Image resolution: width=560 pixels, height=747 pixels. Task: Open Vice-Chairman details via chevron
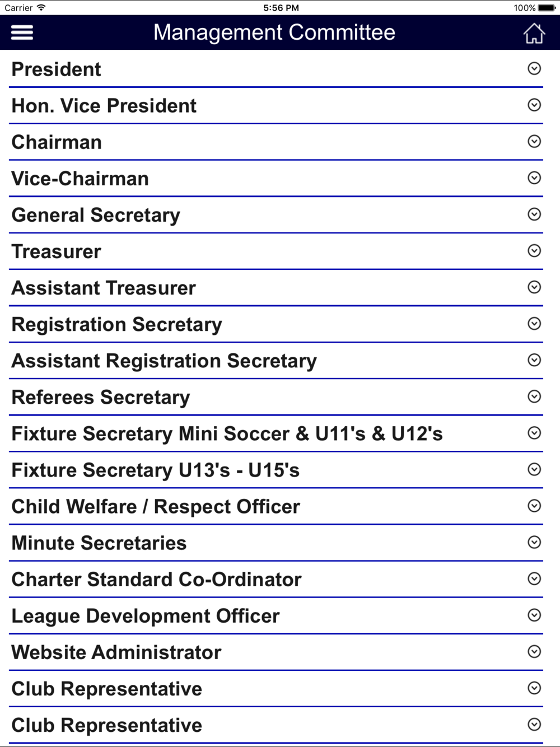pos(534,178)
